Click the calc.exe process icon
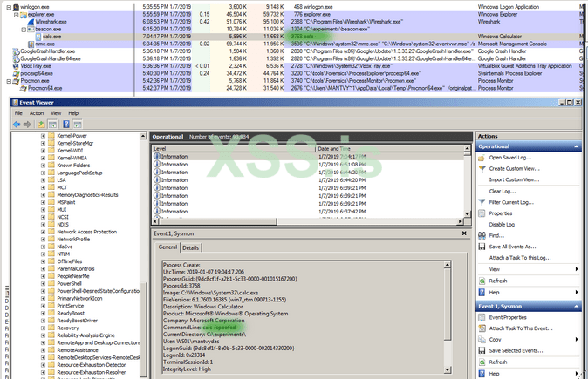The image size is (588, 379). [38, 37]
